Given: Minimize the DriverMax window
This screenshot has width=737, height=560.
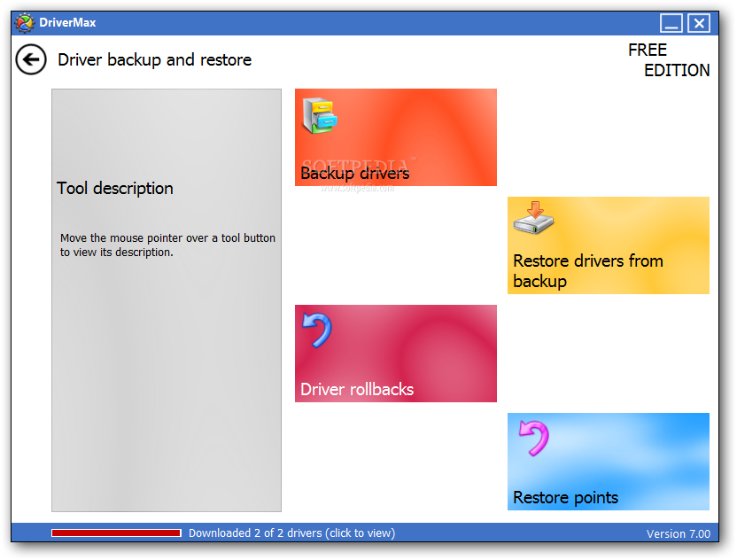Looking at the screenshot, I should pyautogui.click(x=671, y=22).
